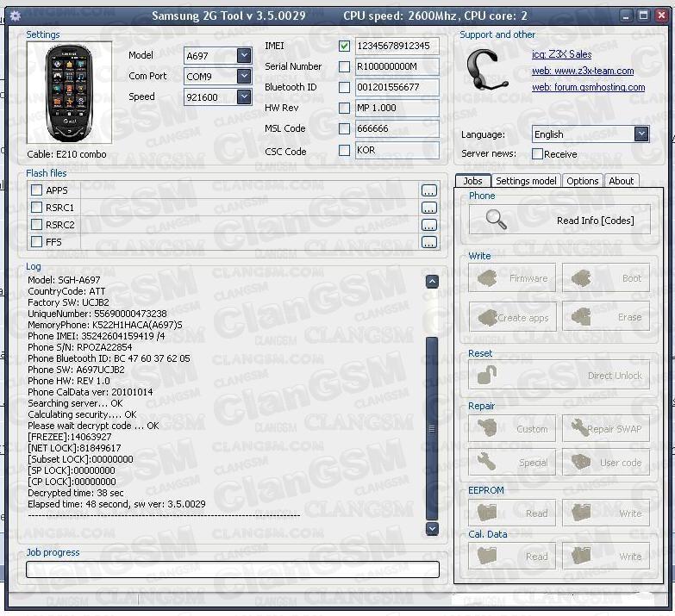Click the Job progress bar

(233, 569)
